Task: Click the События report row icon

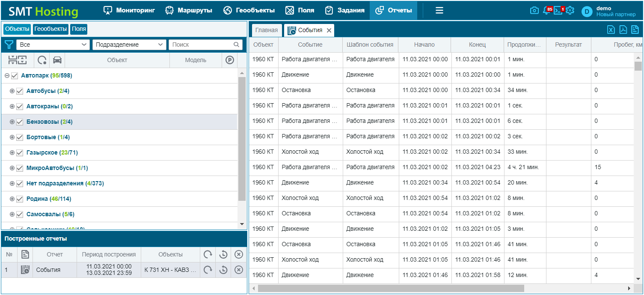Action: coord(25,270)
